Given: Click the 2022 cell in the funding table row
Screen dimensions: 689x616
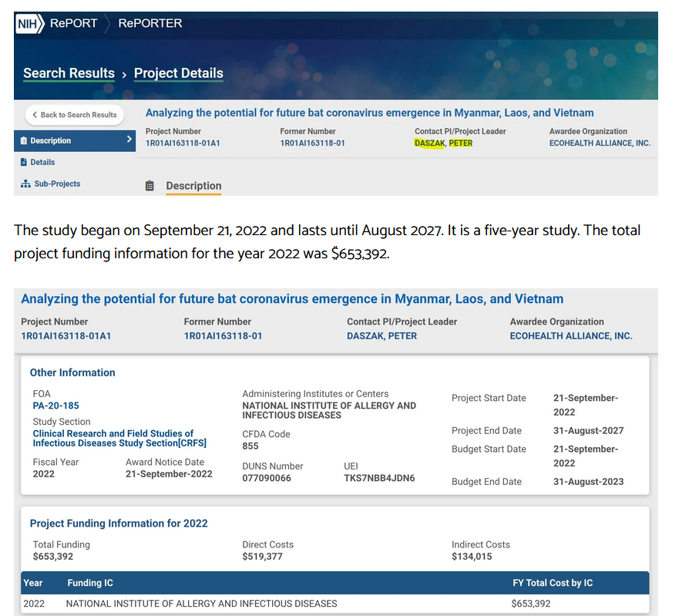Looking at the screenshot, I should [34, 604].
